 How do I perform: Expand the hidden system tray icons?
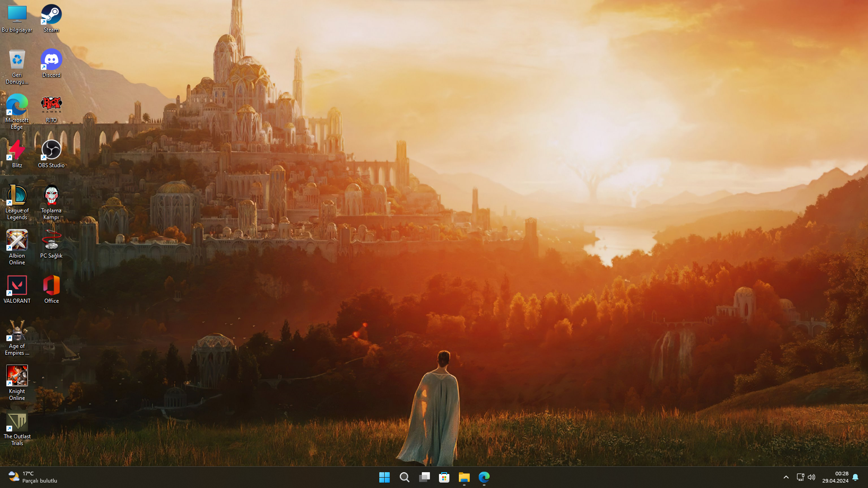[786, 477]
